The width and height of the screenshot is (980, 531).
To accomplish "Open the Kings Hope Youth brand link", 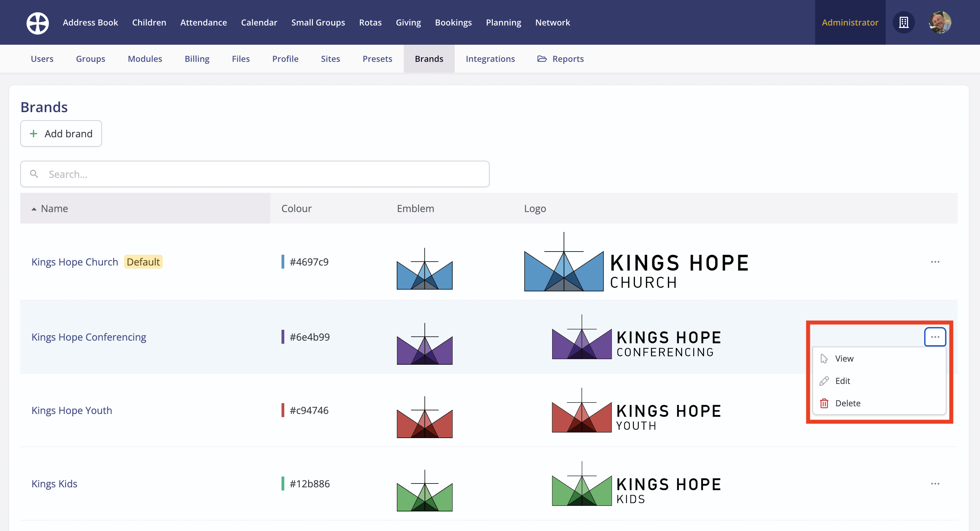I will (x=72, y=410).
